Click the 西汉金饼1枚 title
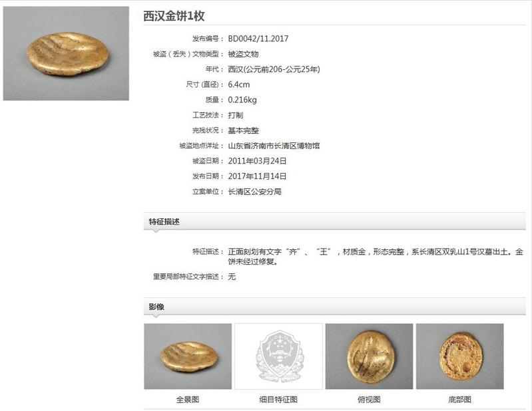 [174, 16]
